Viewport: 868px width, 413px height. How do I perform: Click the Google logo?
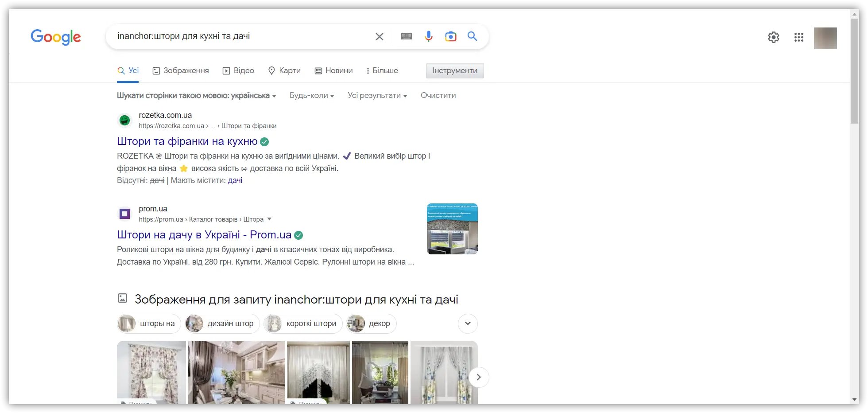[56, 37]
